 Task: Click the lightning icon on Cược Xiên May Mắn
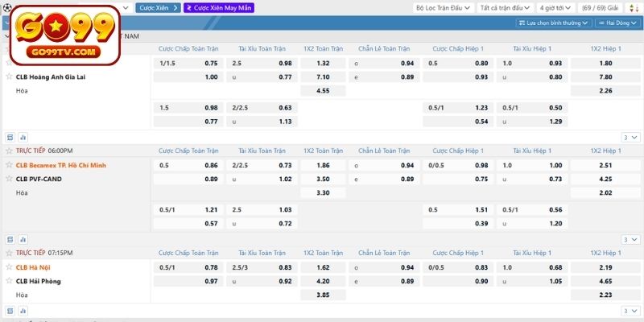(189, 8)
